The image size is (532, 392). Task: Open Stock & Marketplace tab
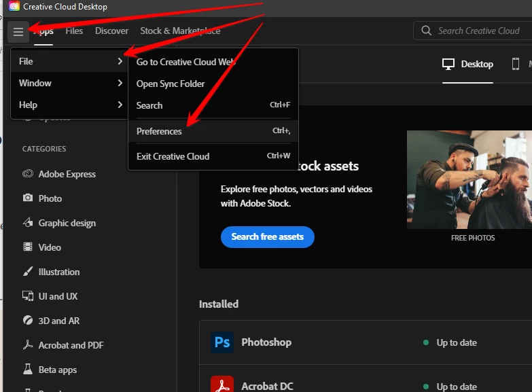(x=180, y=31)
